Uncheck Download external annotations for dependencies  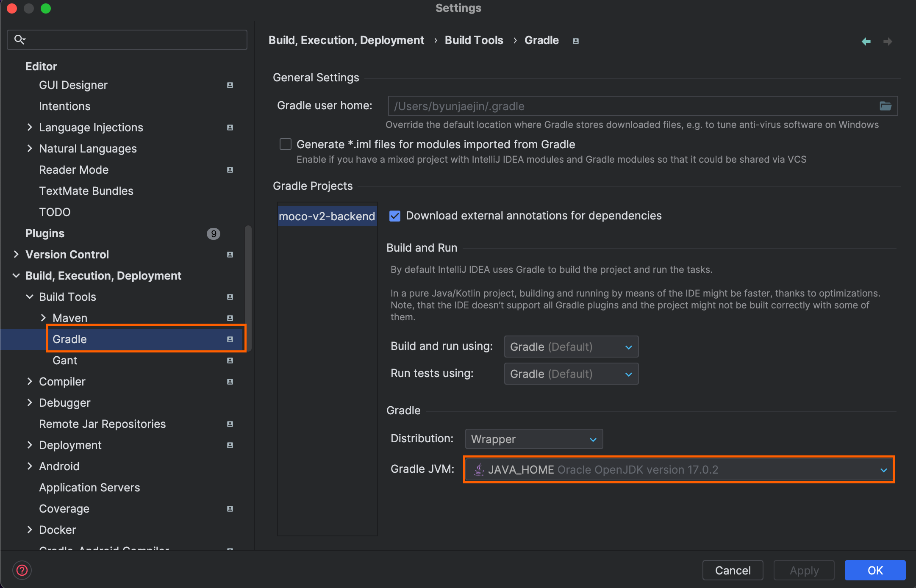pos(395,216)
